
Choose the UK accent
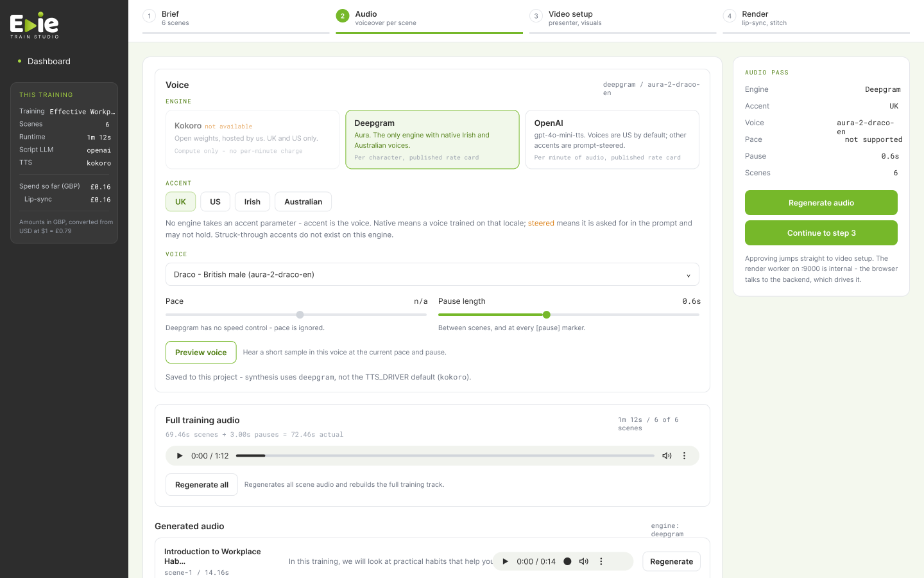pyautogui.click(x=180, y=202)
